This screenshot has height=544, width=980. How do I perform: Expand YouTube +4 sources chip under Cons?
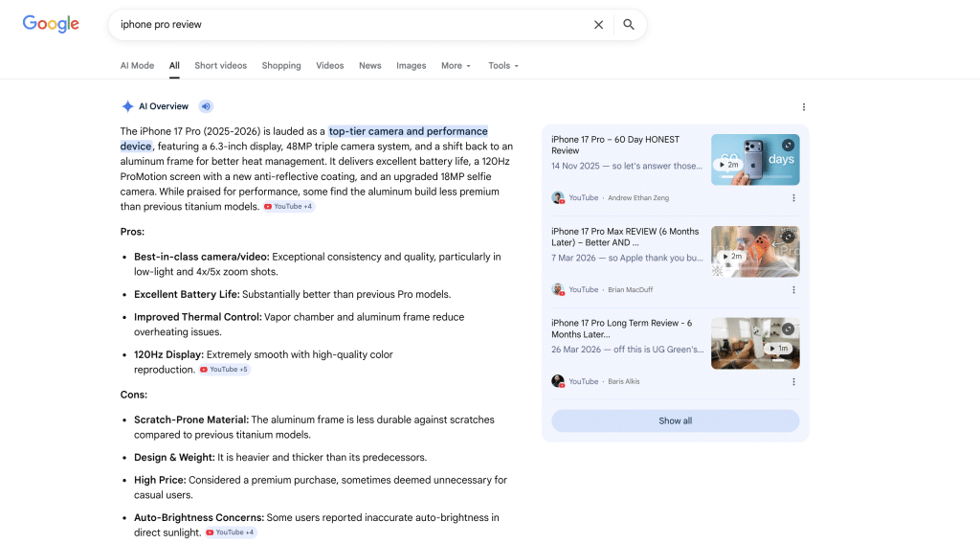[230, 533]
